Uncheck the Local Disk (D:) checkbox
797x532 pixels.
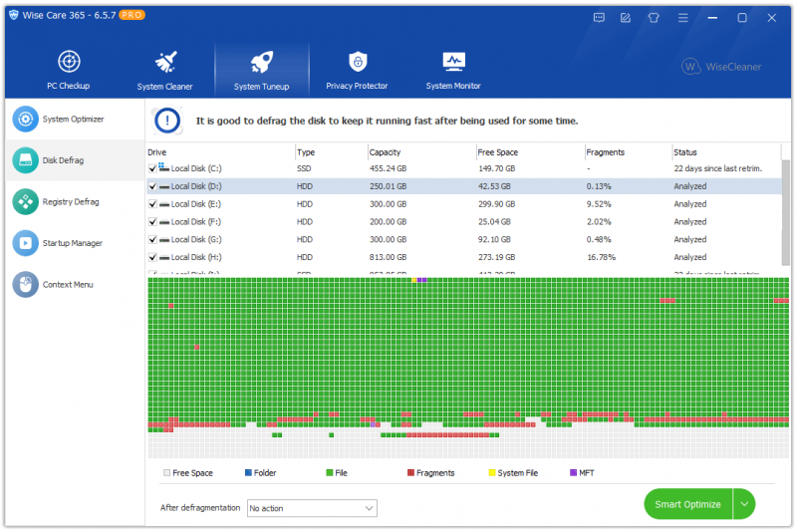tap(152, 186)
